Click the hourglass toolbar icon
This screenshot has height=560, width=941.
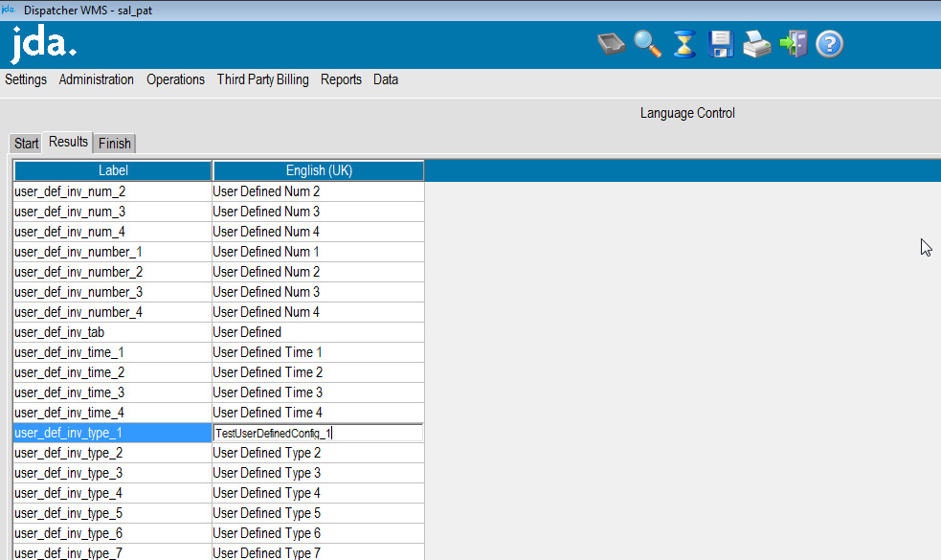pos(684,44)
